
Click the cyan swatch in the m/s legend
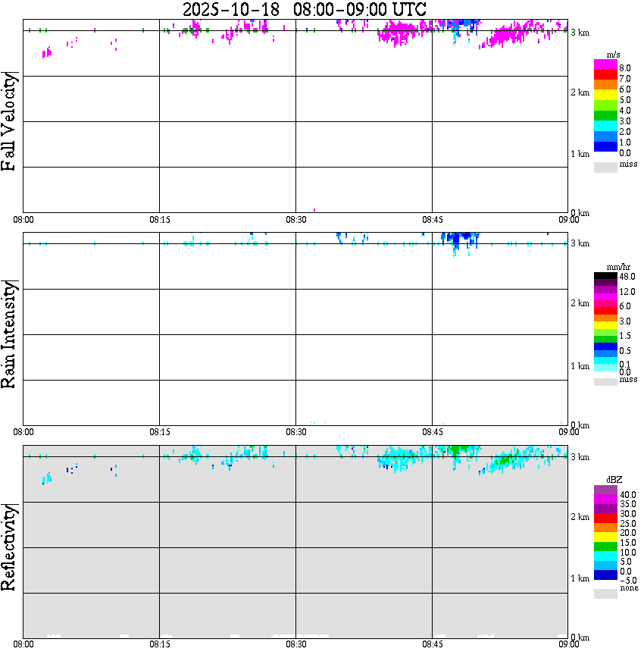[605, 126]
